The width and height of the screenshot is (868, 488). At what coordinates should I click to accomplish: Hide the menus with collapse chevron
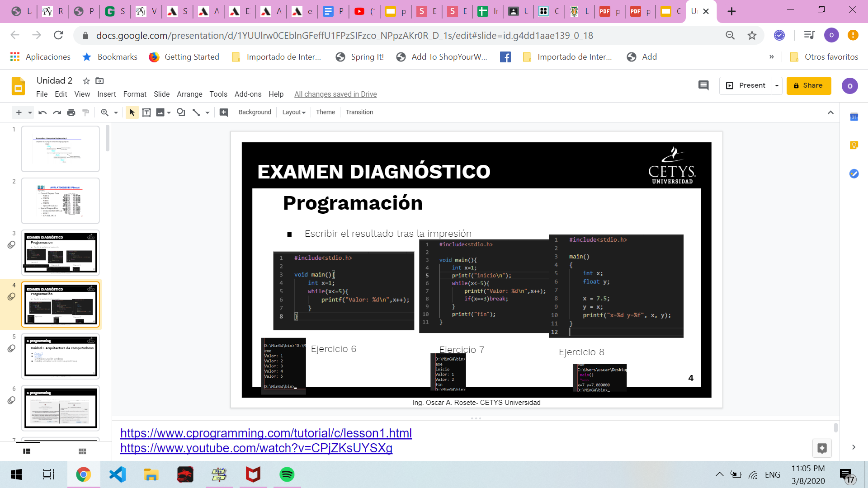pyautogui.click(x=830, y=113)
